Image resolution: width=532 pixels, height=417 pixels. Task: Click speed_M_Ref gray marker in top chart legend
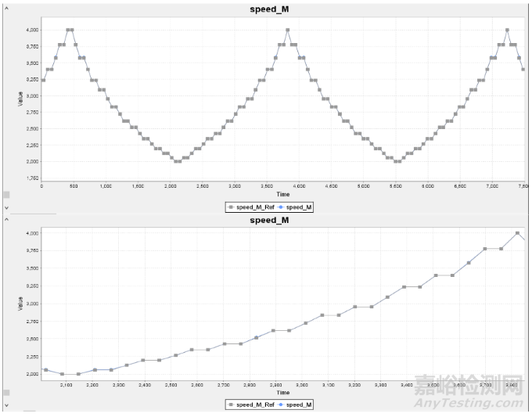pos(228,207)
